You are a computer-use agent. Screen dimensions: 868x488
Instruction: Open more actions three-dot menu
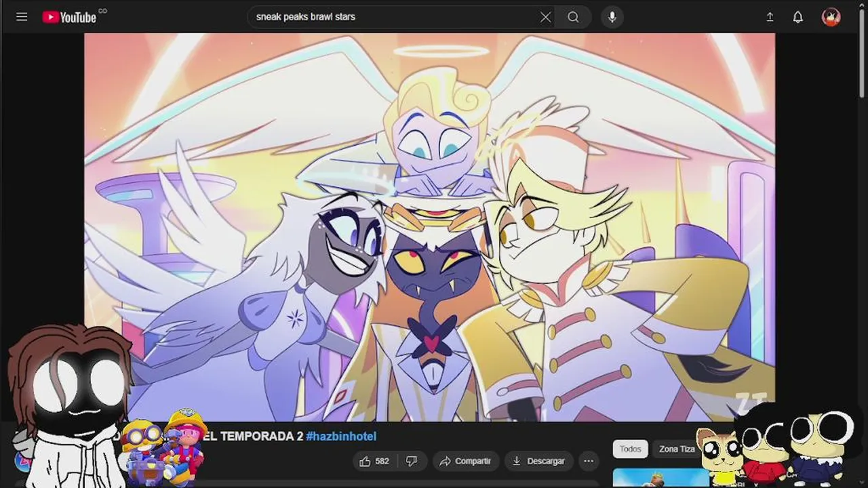[589, 461]
